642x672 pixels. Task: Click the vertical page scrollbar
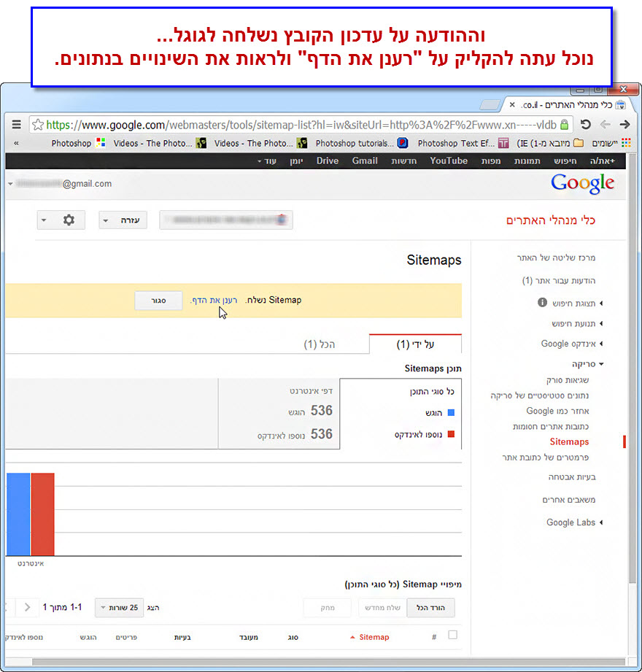(x=632, y=368)
